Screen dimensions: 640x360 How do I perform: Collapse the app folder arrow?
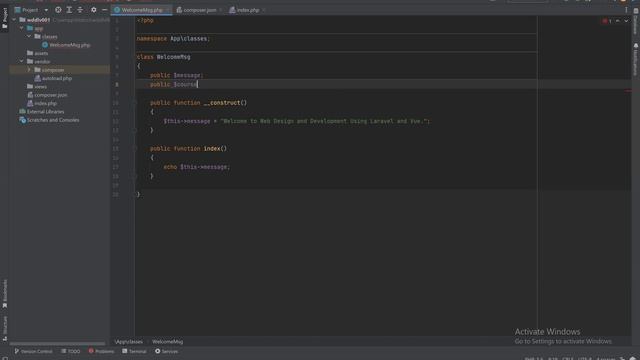point(22,28)
